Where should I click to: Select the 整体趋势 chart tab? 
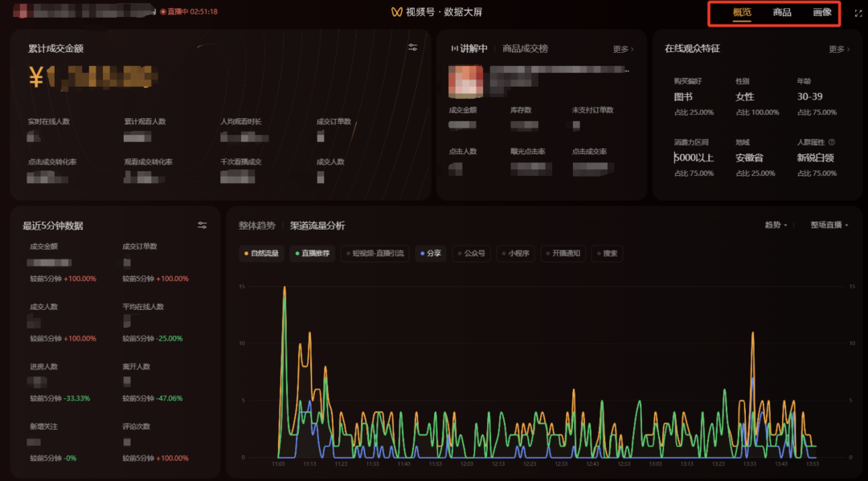257,226
